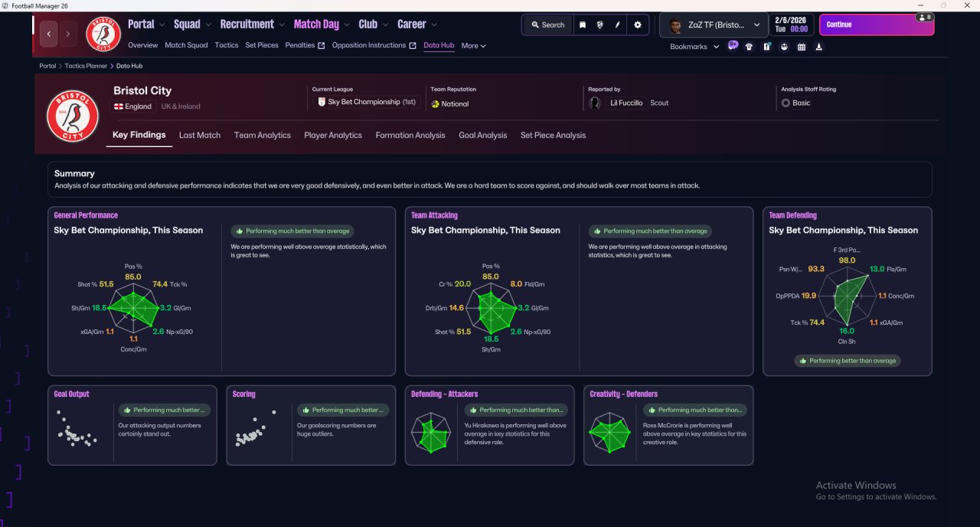980x527 pixels.
Task: Open the Player Analytics tab
Action: tap(333, 136)
